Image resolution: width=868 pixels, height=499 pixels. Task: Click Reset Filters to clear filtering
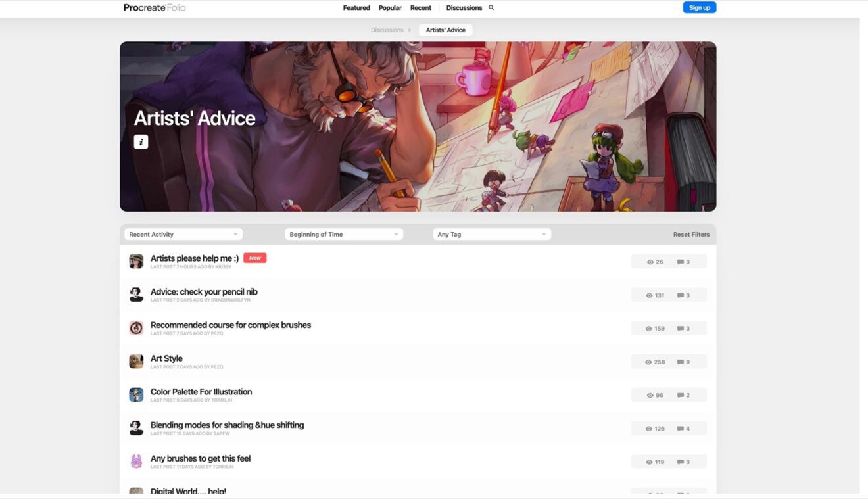pyautogui.click(x=691, y=234)
